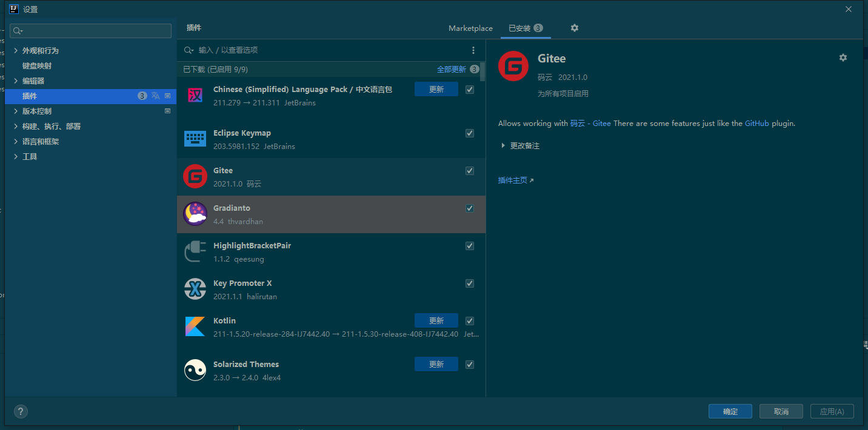This screenshot has width=868, height=430.
Task: Click the help question mark button
Action: point(21,411)
